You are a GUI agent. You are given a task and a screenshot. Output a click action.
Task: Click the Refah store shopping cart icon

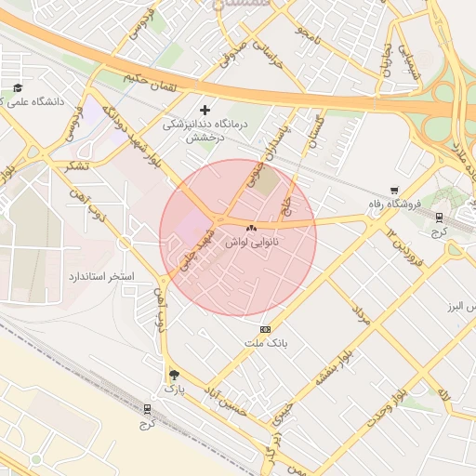(394, 190)
